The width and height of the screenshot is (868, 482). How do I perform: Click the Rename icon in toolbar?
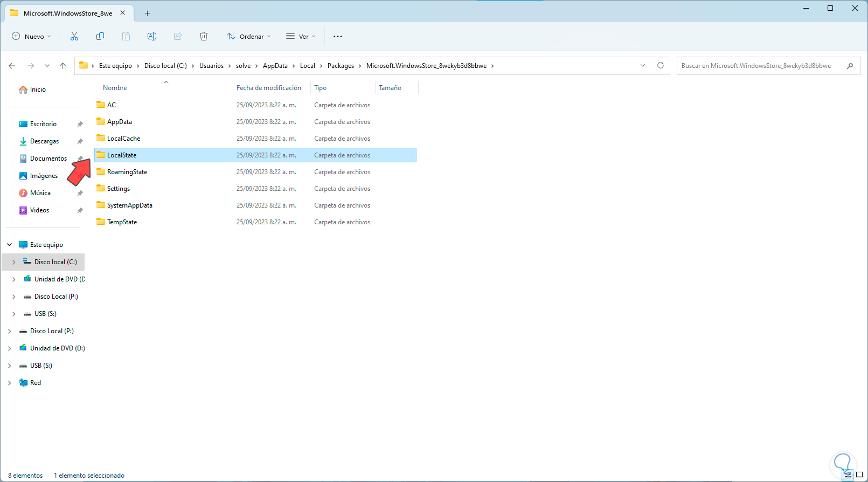(x=152, y=36)
